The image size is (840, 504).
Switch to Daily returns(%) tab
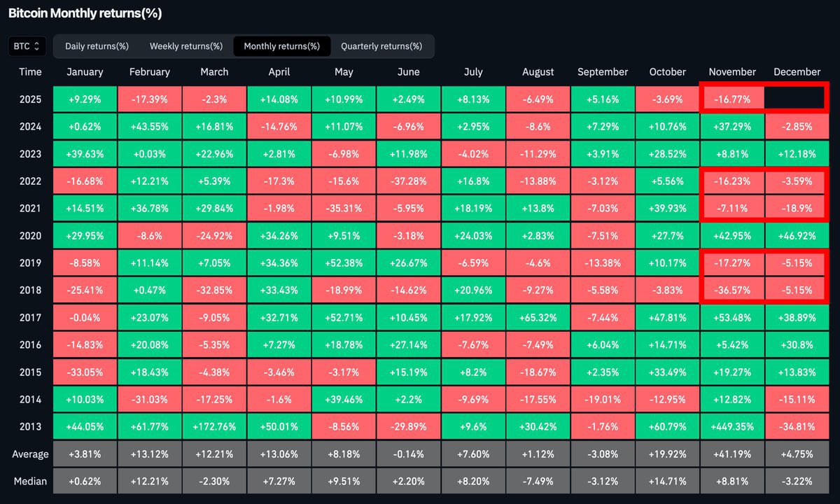[97, 46]
